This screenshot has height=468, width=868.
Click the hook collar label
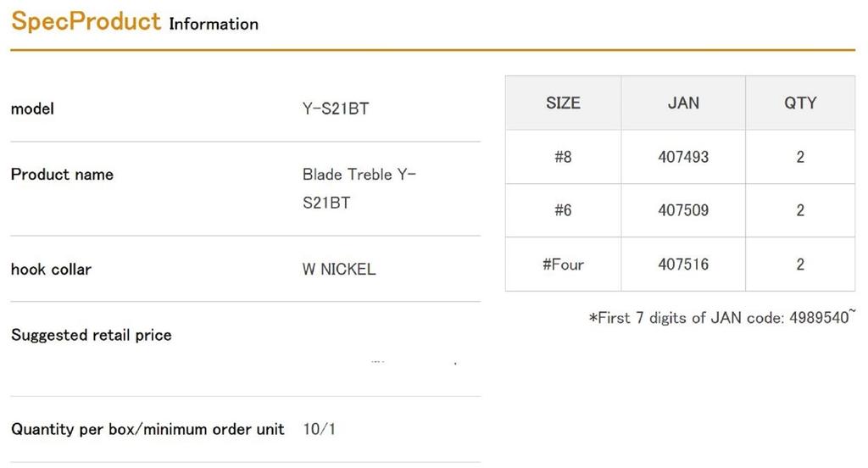(51, 270)
